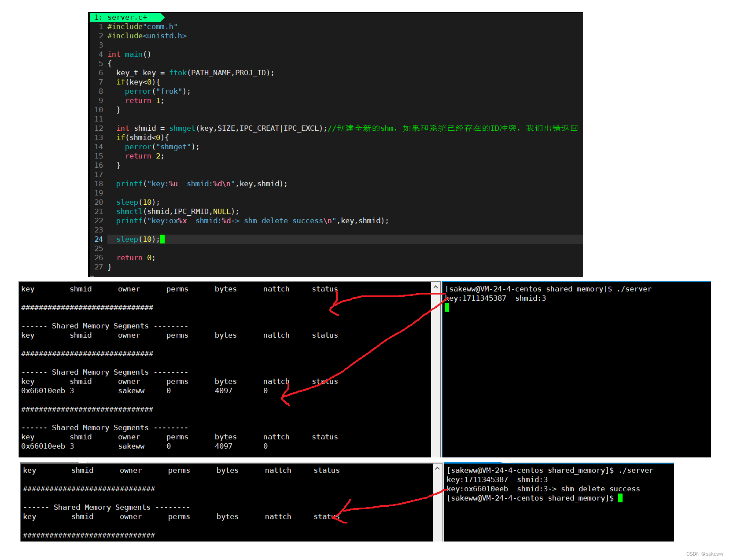Click the return 2; statement
Image resolution: width=730 pixels, height=560 pixels.
click(x=144, y=156)
